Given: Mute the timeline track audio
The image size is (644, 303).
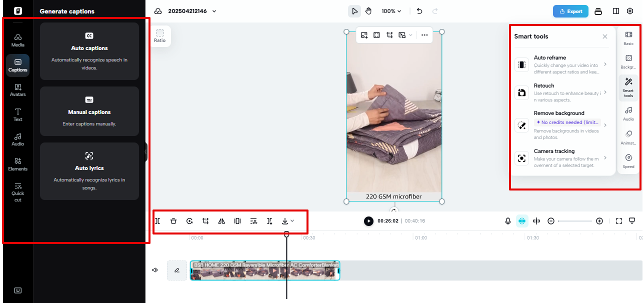Looking at the screenshot, I should [155, 270].
